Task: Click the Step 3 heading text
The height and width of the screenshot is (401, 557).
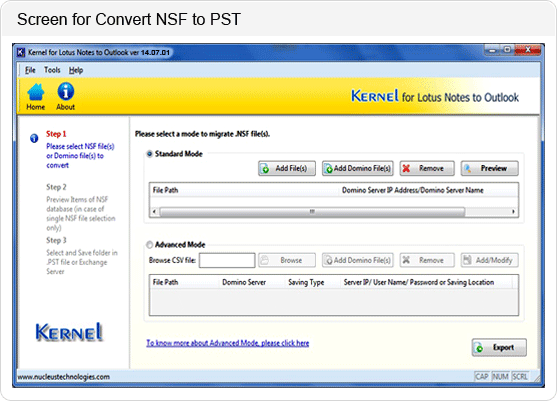Action: pos(56,240)
